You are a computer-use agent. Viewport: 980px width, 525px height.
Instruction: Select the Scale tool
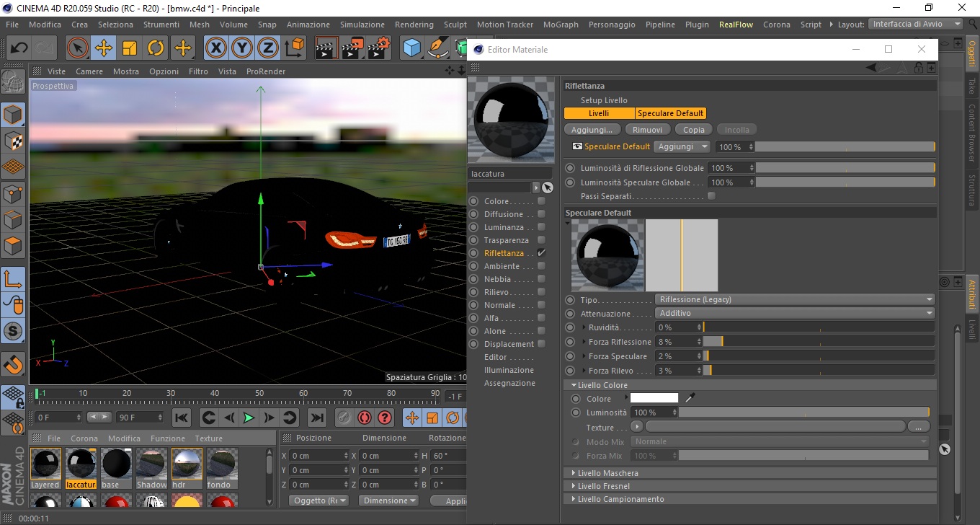[130, 48]
